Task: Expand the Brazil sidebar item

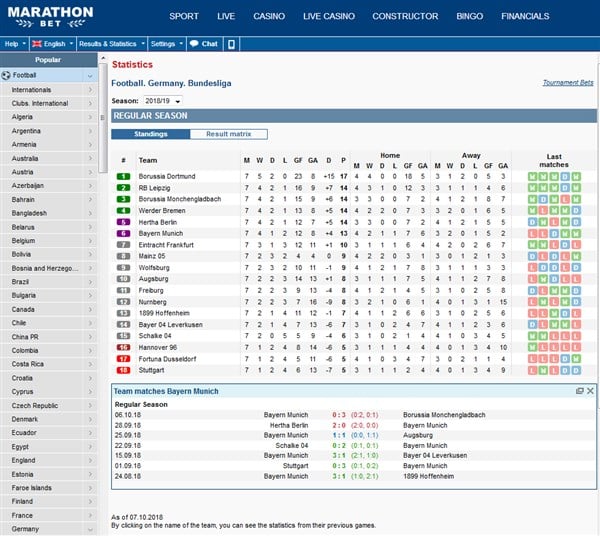Action: [x=90, y=282]
